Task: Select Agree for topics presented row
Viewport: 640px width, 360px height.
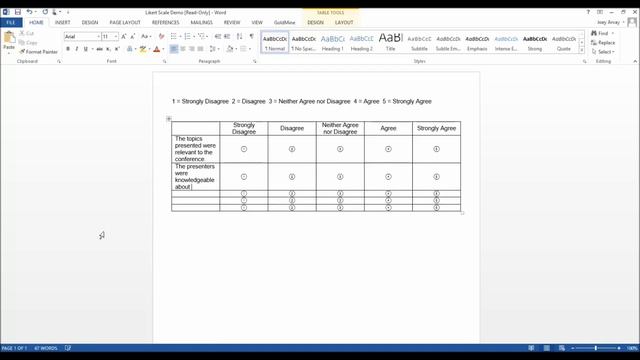Action: (388, 149)
